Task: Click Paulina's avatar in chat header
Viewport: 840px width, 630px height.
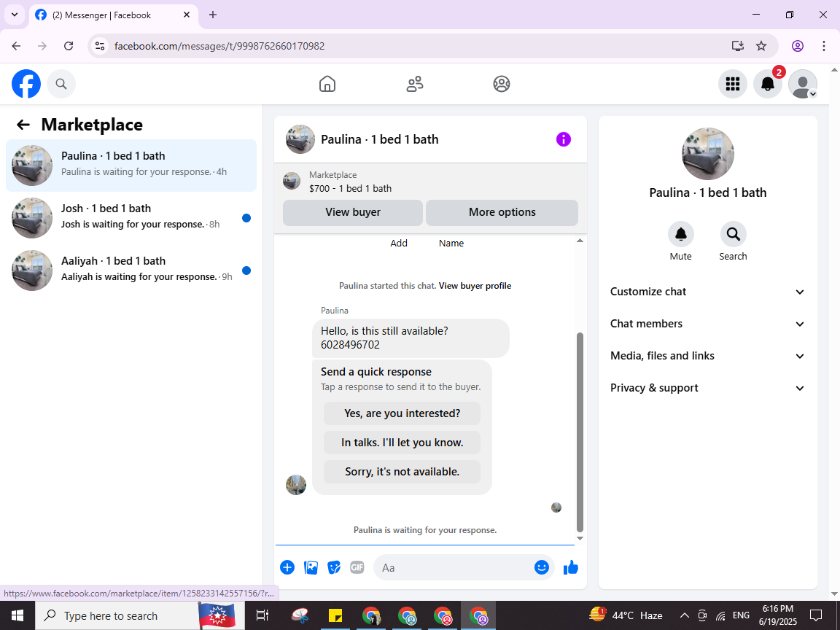Action: pos(300,139)
